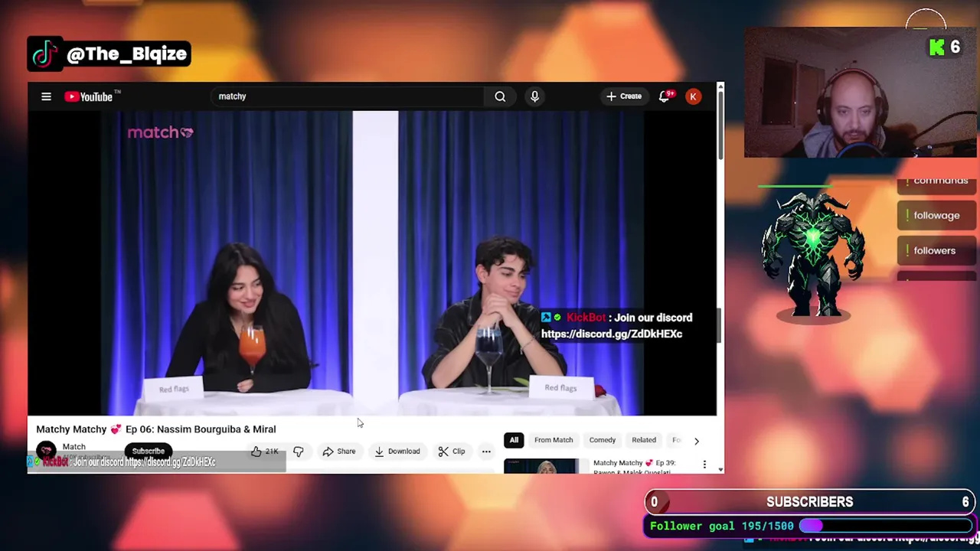Screen dimensions: 980x551
Task: Dislike the video with thumbs down
Action: (299, 452)
